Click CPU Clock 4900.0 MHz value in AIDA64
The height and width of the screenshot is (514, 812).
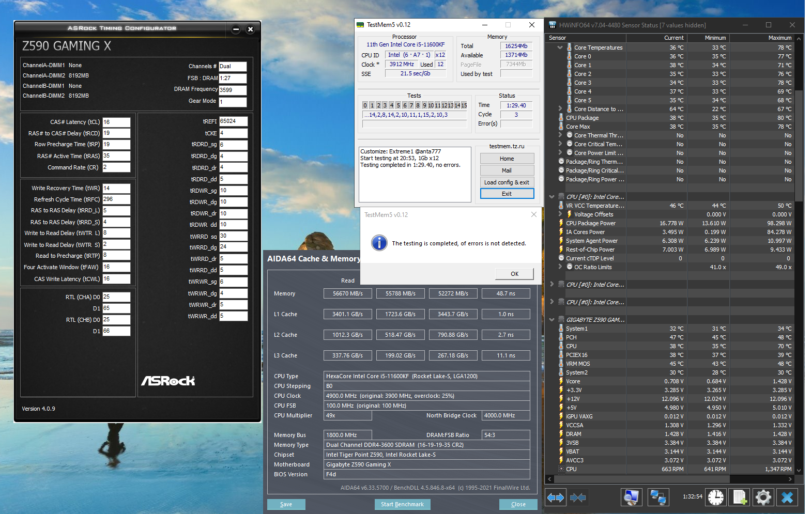(x=427, y=396)
